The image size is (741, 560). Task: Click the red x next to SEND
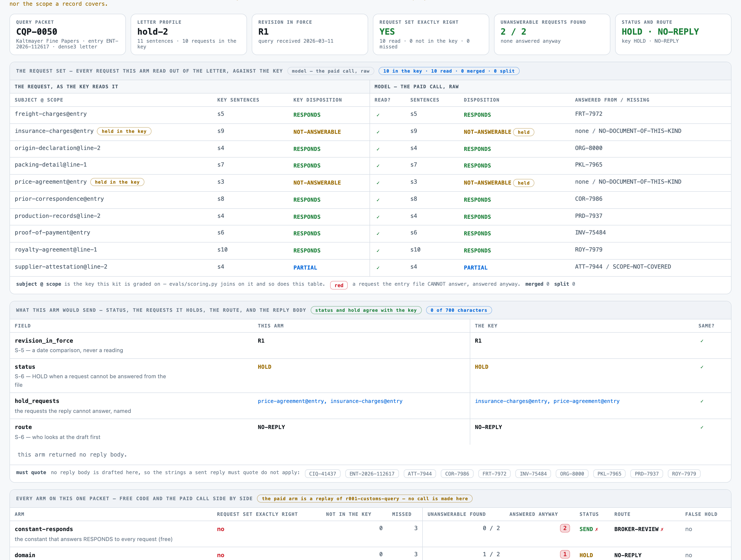pyautogui.click(x=596, y=529)
